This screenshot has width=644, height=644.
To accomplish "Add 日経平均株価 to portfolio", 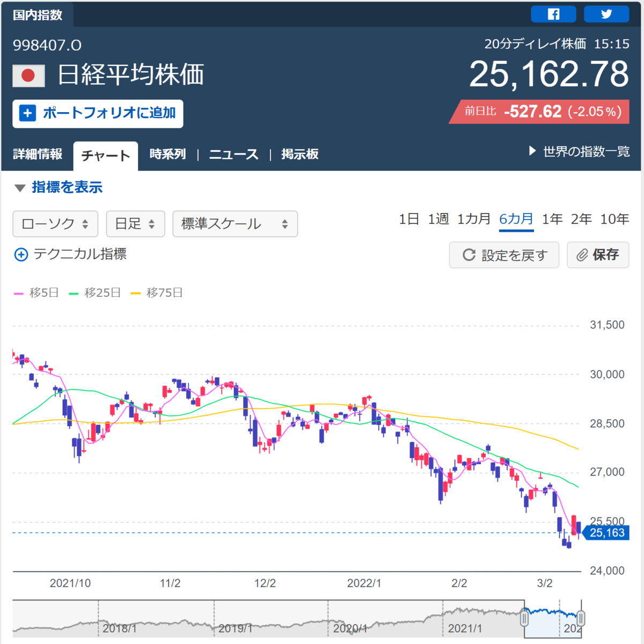I will [98, 113].
